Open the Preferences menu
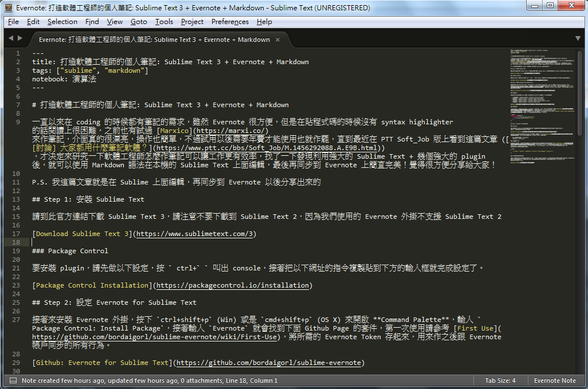This screenshot has width=588, height=389. pyautogui.click(x=230, y=22)
